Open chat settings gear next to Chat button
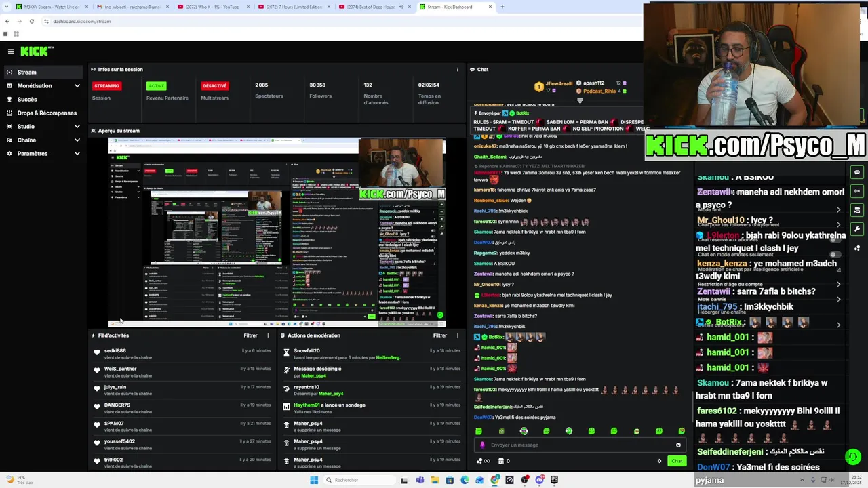The image size is (868, 488). pyautogui.click(x=659, y=461)
